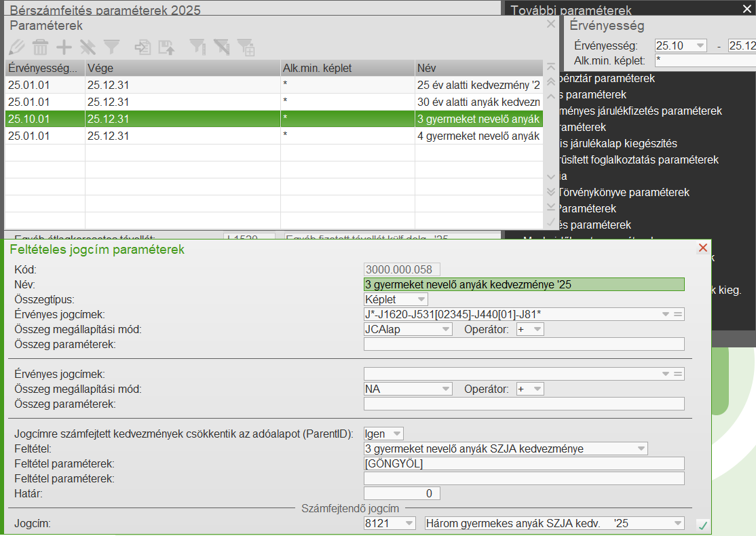Jump to last row with bottom-bar arrow
The image size is (756, 536).
[x=551, y=207]
